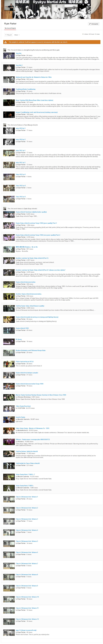Screen dimensions: 103x644
Task: Click the Ryukyu Martial Arts channel banner
Action: pos(52,10)
